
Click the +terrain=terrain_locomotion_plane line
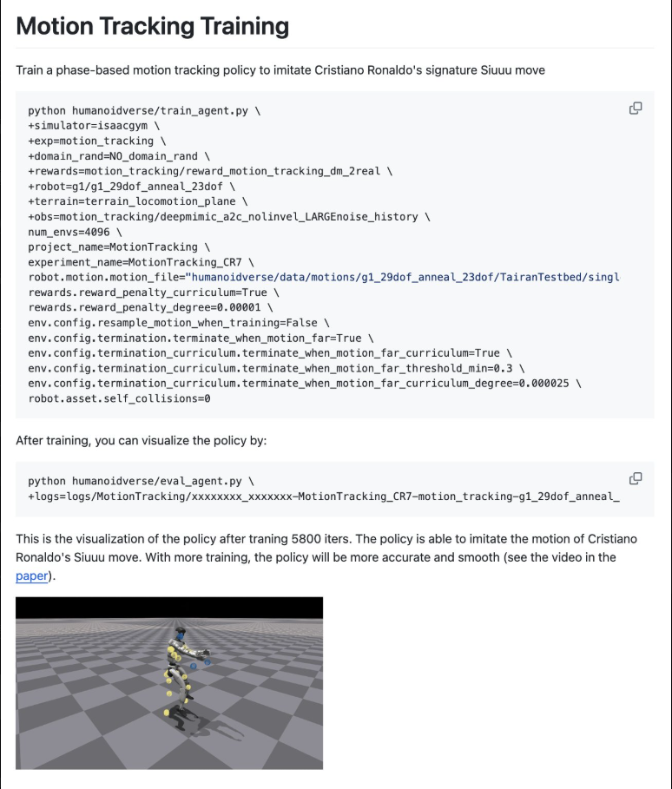pyautogui.click(x=138, y=201)
